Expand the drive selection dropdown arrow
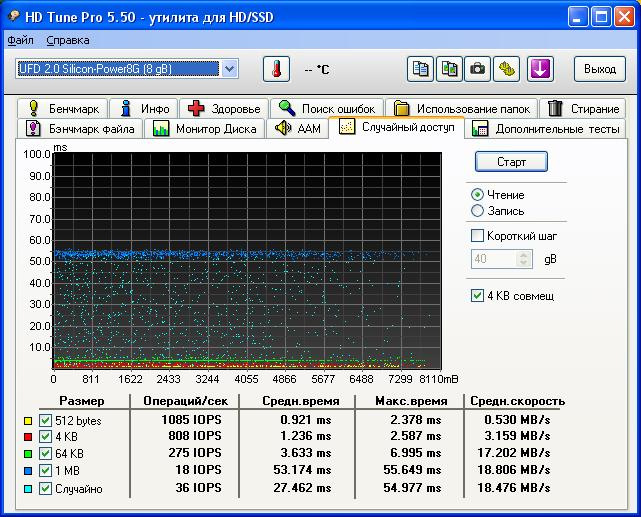The height and width of the screenshot is (517, 641). [x=229, y=69]
